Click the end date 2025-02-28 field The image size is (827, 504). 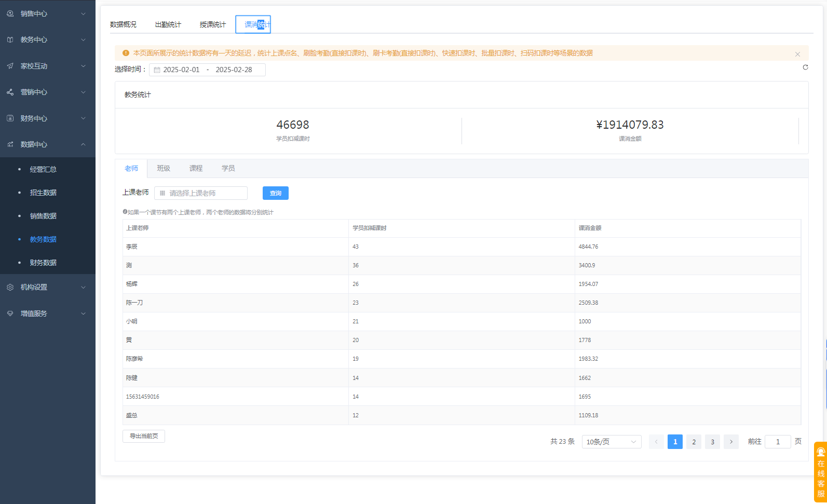[234, 70]
